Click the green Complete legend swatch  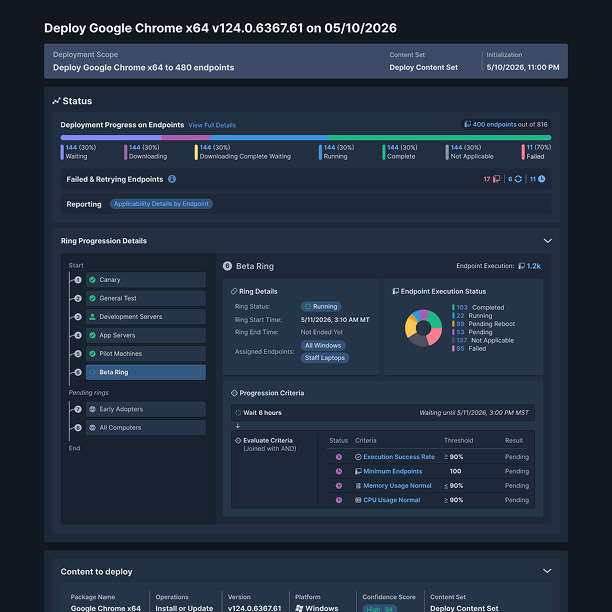click(x=384, y=152)
